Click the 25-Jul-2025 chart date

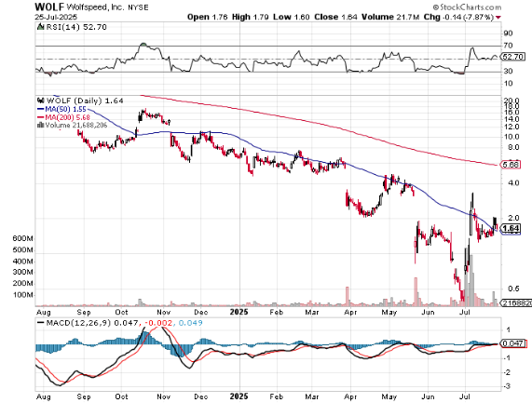tap(56, 17)
